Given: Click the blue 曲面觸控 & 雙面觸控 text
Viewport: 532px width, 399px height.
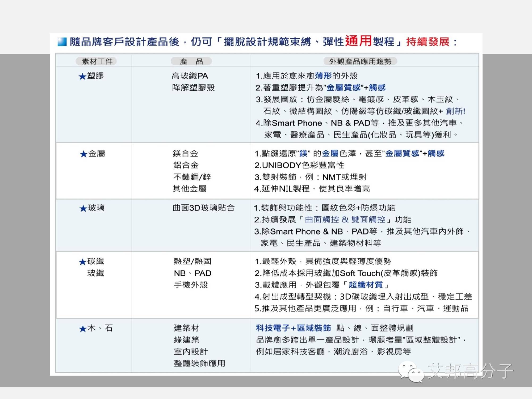Looking at the screenshot, I should [x=345, y=220].
